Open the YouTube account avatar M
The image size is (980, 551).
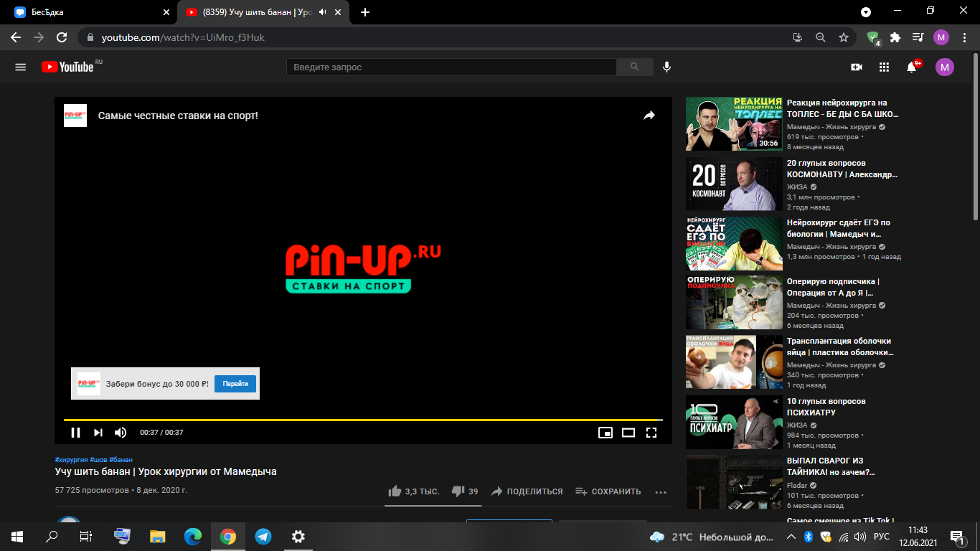[x=945, y=67]
